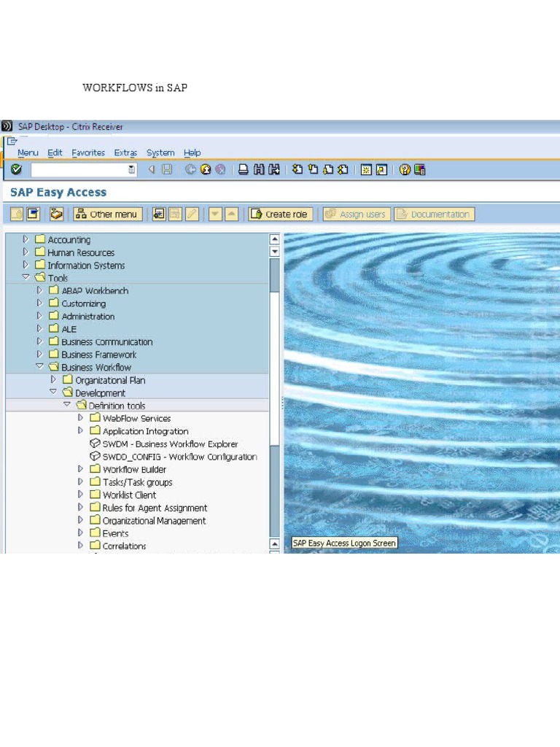Collapse the Business Workflow folder
The width and height of the screenshot is (560, 747).
pyautogui.click(x=39, y=366)
